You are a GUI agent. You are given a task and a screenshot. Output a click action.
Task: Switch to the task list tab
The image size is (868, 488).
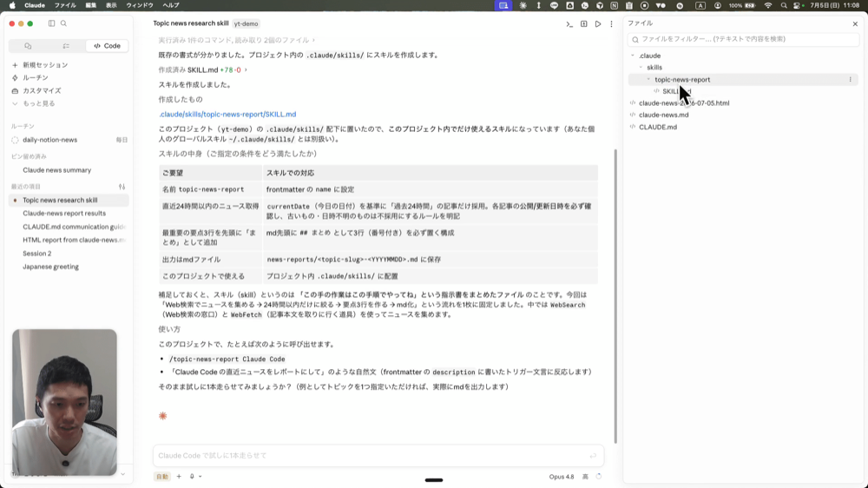66,46
